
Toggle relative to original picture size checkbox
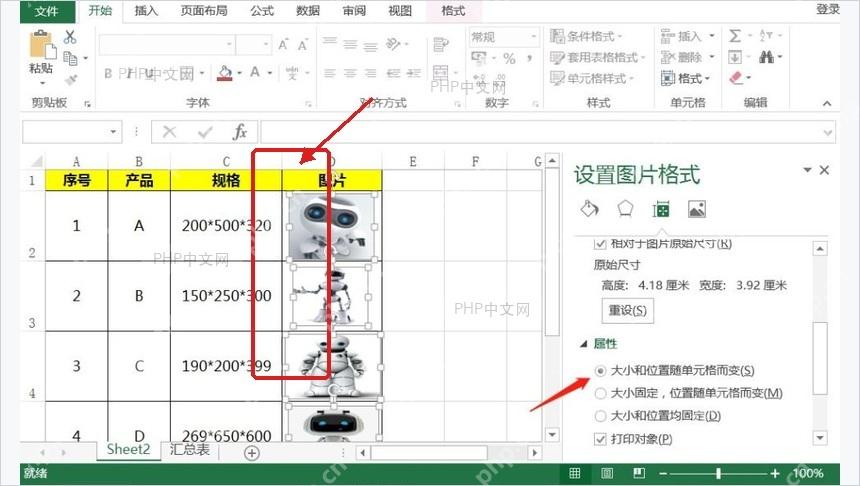coord(601,244)
